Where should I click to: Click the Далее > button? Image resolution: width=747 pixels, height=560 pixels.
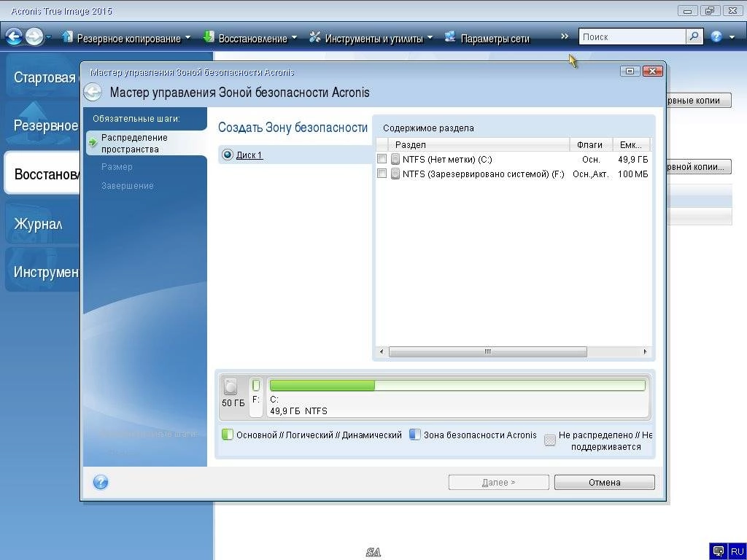498,483
